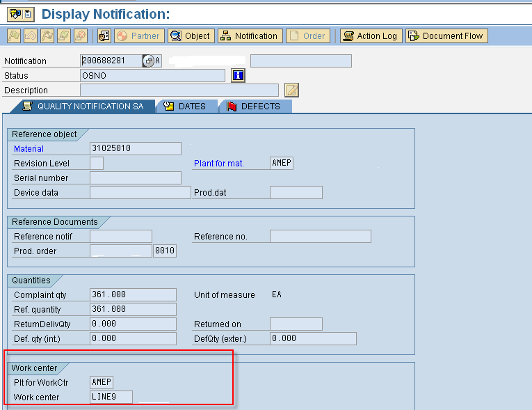
Task: Open the Document Flow
Action: (446, 36)
